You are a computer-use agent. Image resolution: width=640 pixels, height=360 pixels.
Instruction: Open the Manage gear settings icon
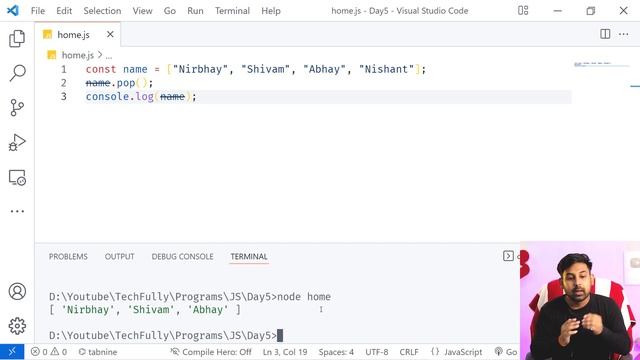pos(17,326)
